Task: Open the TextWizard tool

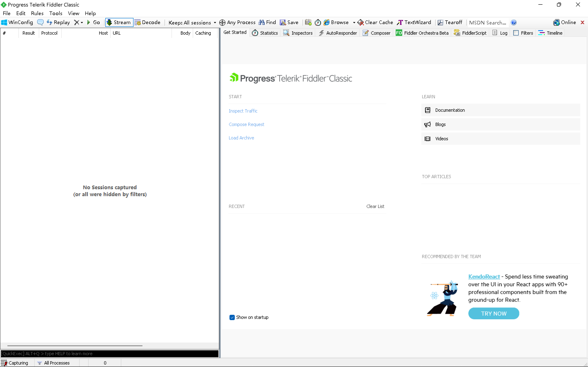Action: [x=414, y=22]
